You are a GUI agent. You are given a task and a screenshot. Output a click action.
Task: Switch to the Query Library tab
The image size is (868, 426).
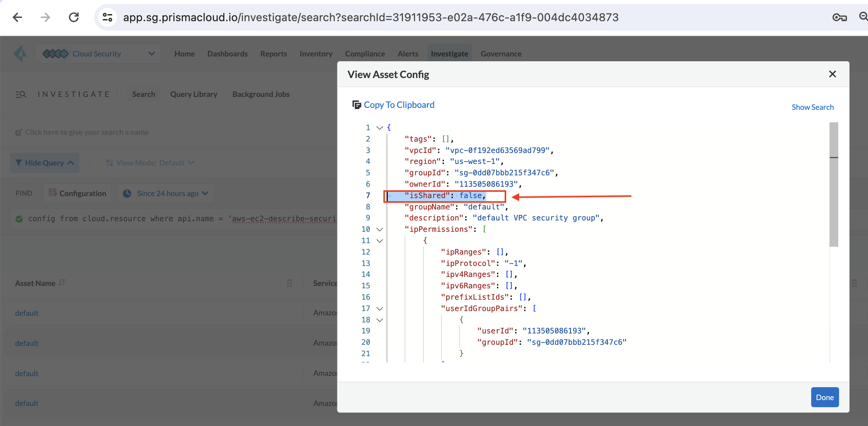[x=193, y=94]
